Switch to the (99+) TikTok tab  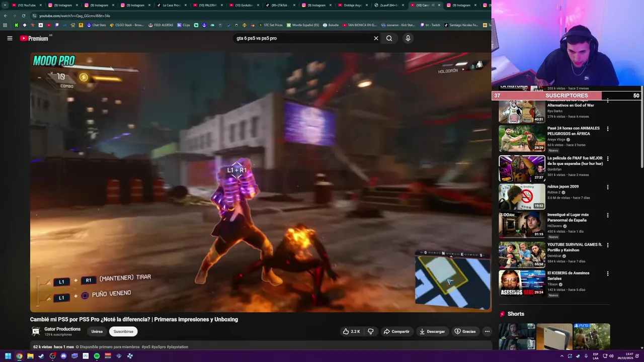(280, 5)
